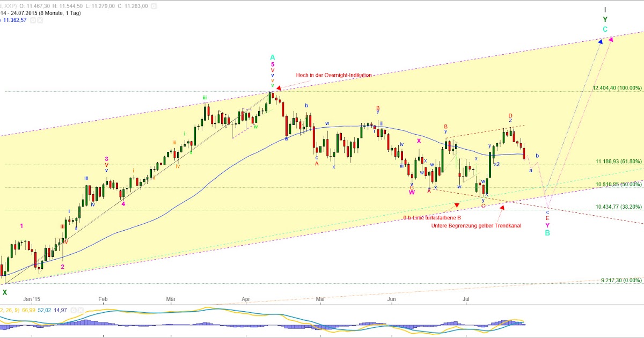
Task: Click the MACD histogram value 14,97
Action: click(x=61, y=310)
